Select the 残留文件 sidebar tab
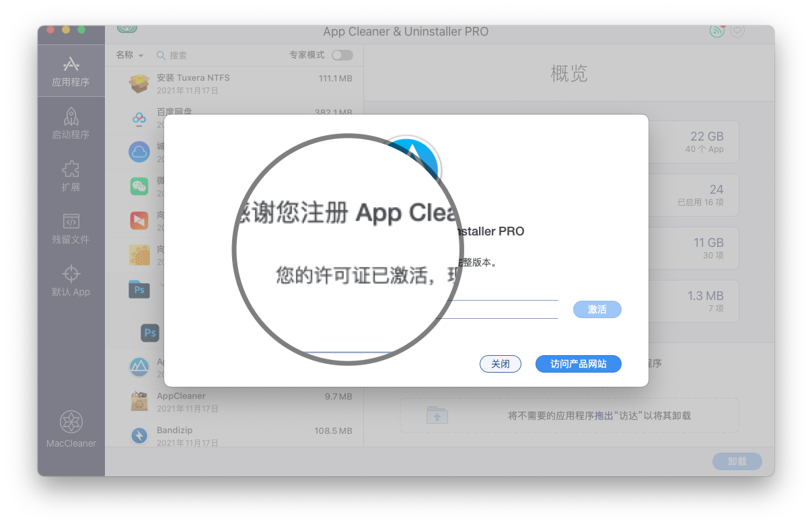The width and height of the screenshot is (812, 526). pos(71,228)
